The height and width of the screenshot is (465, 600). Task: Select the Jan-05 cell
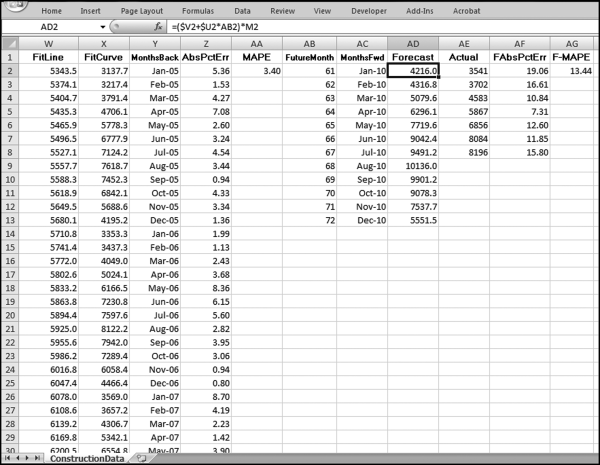[155, 71]
